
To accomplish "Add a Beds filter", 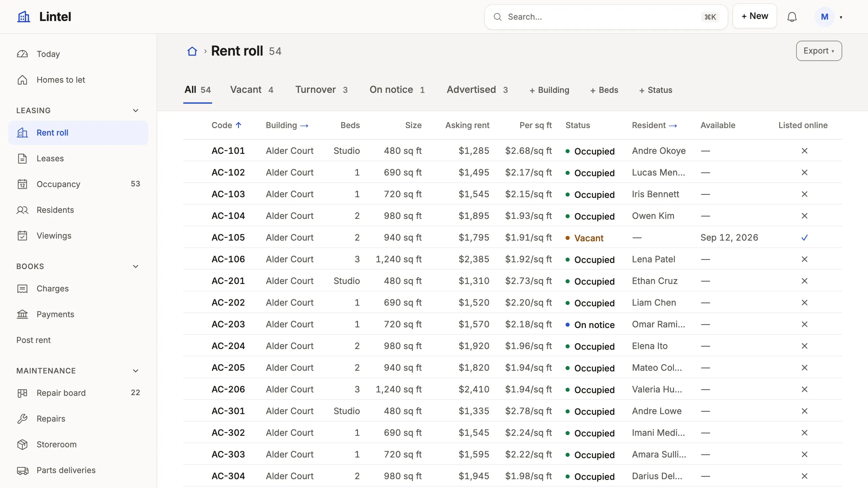I will (604, 90).
